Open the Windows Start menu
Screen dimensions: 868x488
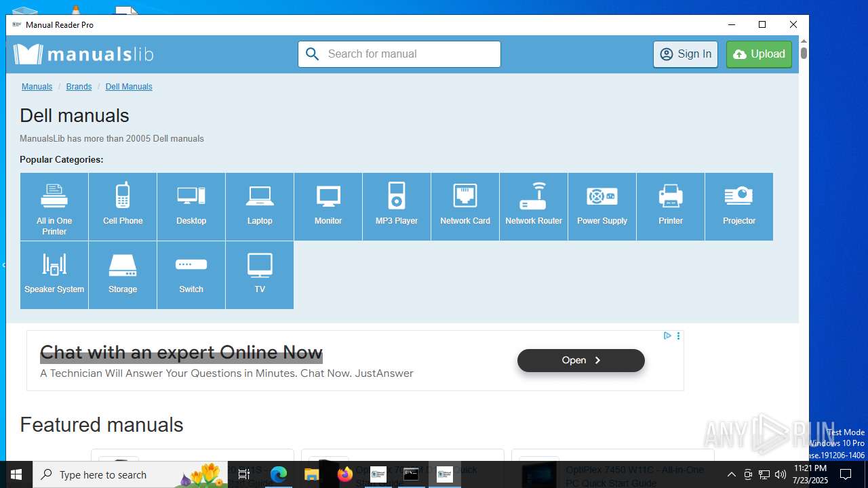point(16,474)
